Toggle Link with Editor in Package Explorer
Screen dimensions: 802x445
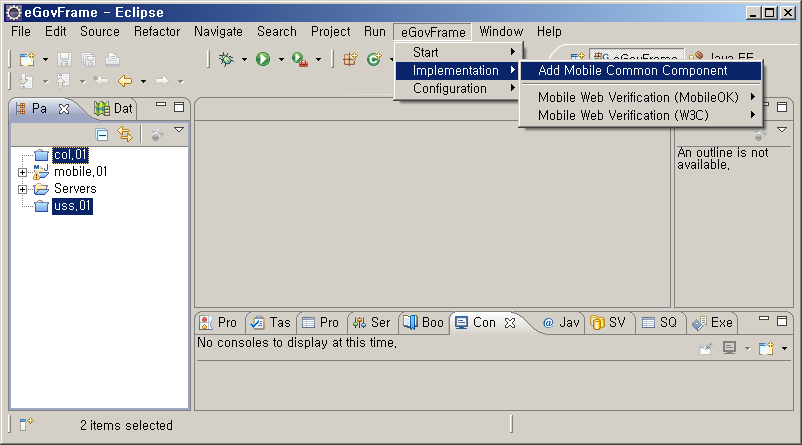point(125,134)
